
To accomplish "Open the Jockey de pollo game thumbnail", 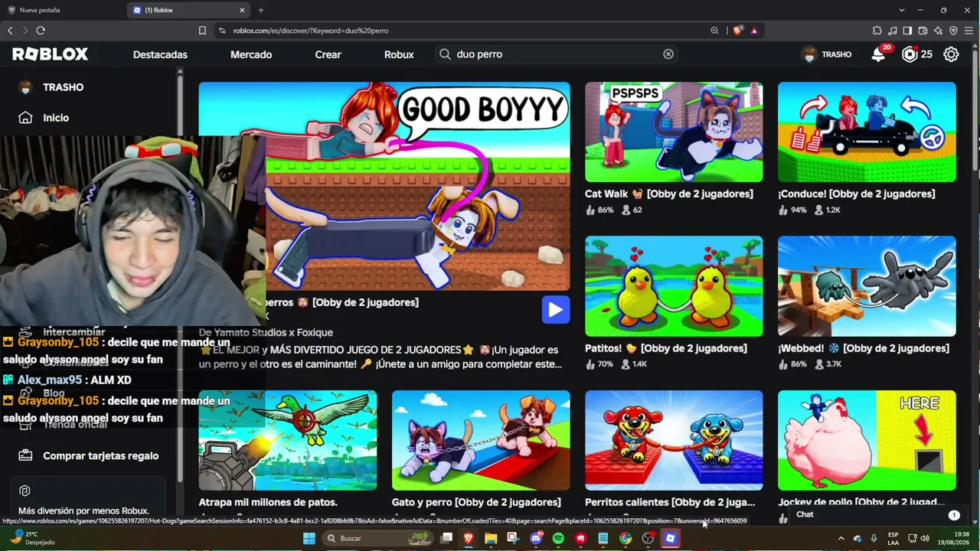I will click(x=867, y=441).
